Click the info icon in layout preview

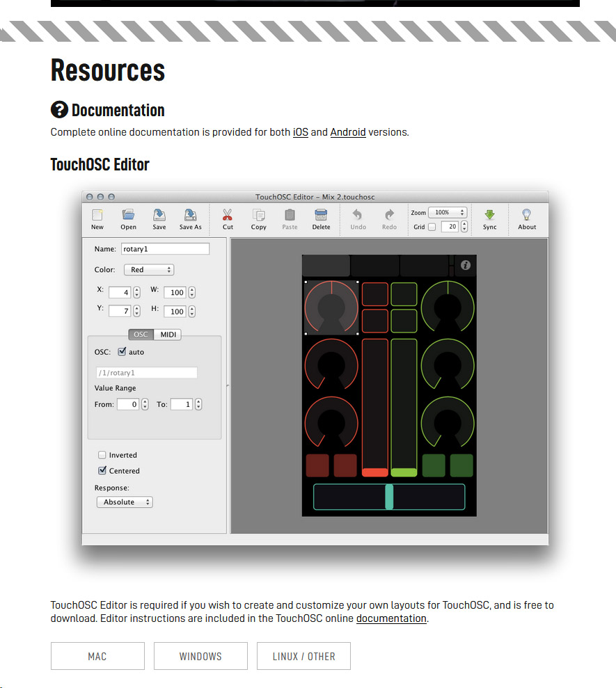point(466,265)
